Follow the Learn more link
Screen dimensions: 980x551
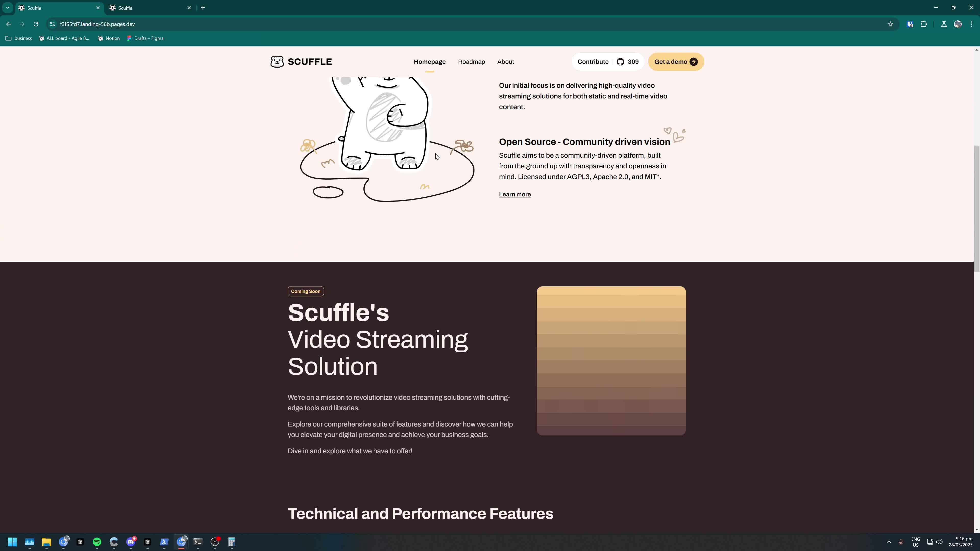pos(515,194)
